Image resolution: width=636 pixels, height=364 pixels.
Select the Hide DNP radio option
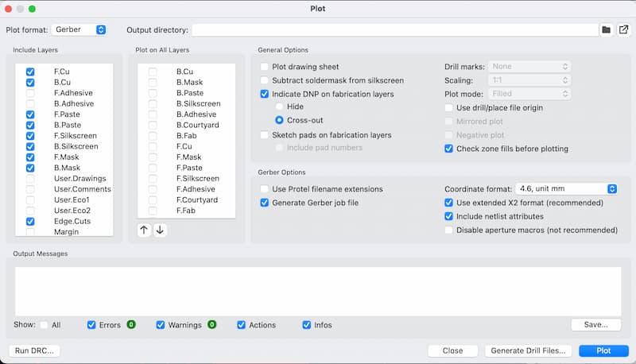click(279, 106)
